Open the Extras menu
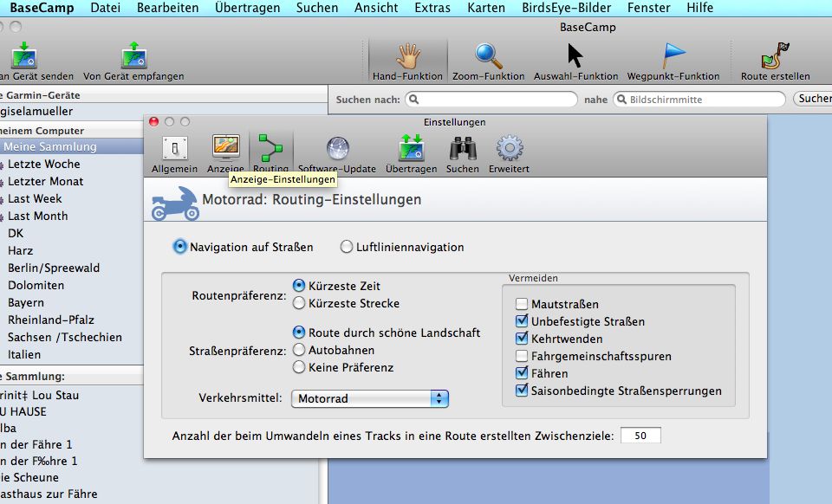832x504 pixels. 432,8
